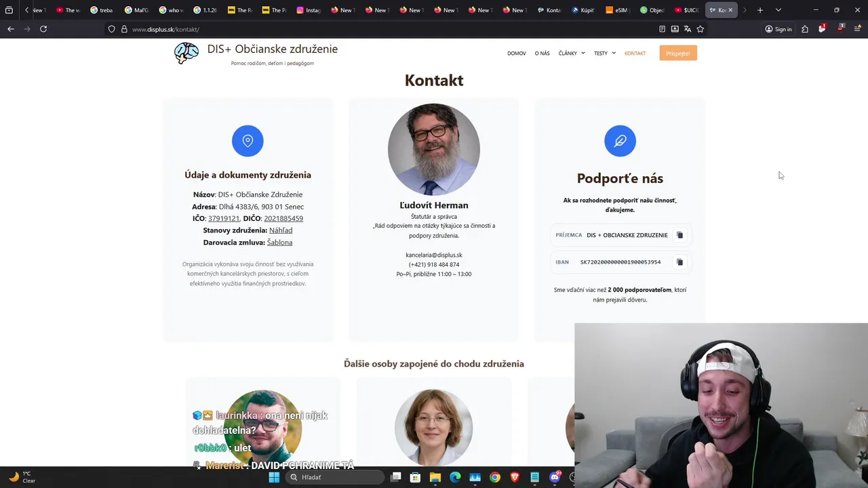
Task: Open Discord from the taskbar
Action: 555,477
